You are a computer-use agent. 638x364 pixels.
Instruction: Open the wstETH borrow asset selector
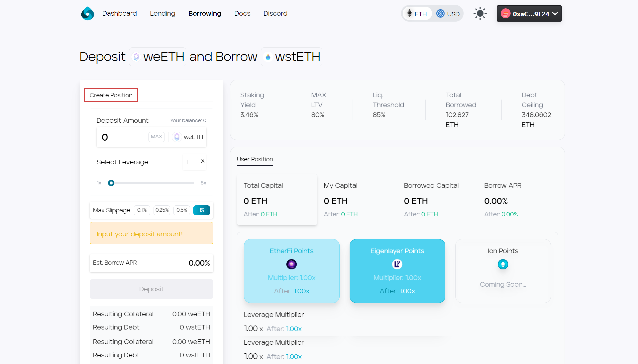tap(291, 57)
